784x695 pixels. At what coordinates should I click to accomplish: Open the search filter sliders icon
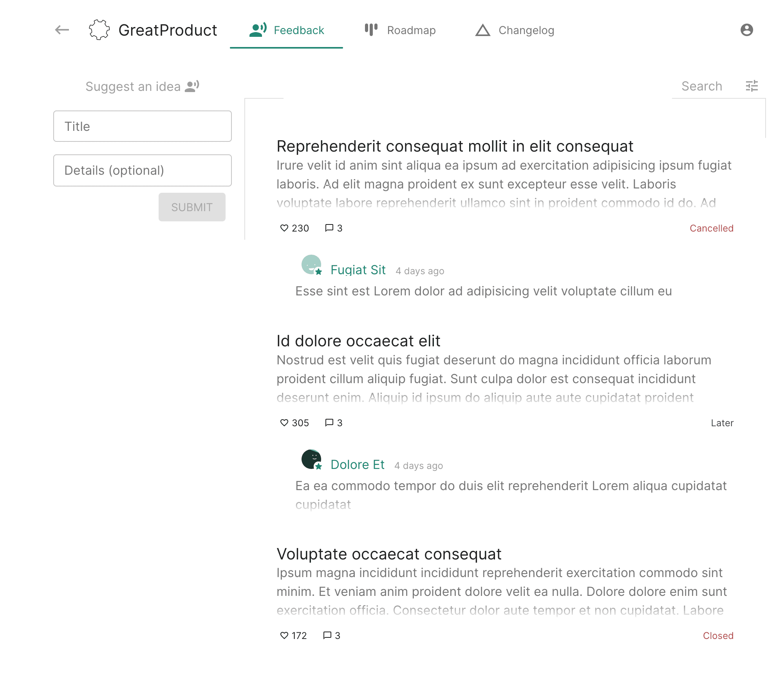point(751,86)
